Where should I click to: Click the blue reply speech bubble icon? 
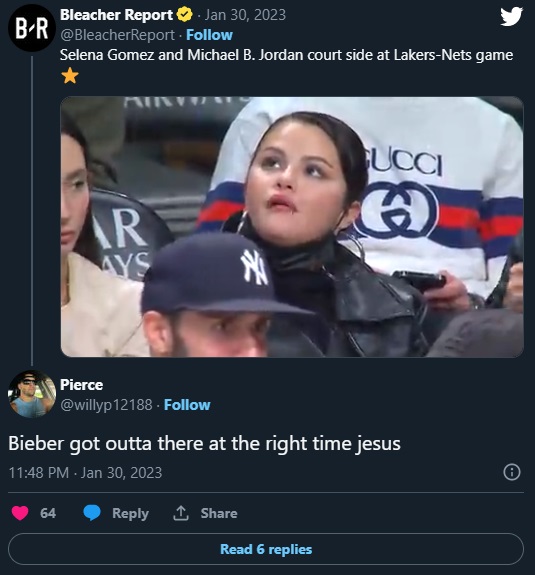(92, 513)
